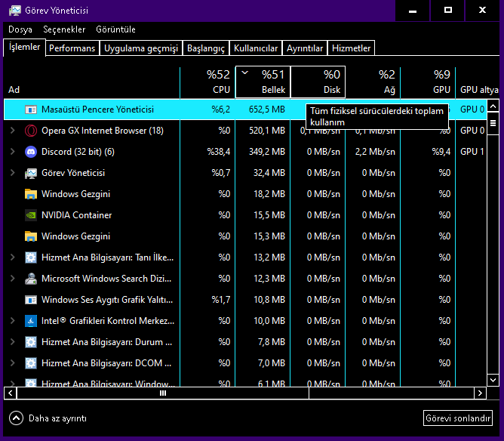The width and height of the screenshot is (504, 441).
Task: Expand the Discord (32 bit) process group
Action: [x=12, y=152]
